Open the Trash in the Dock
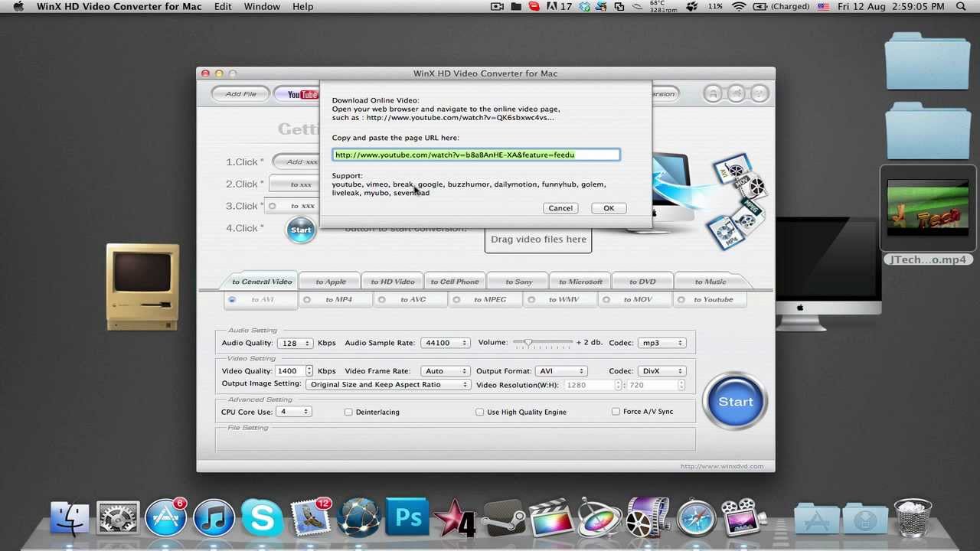This screenshot has width=980, height=551. pos(913,517)
